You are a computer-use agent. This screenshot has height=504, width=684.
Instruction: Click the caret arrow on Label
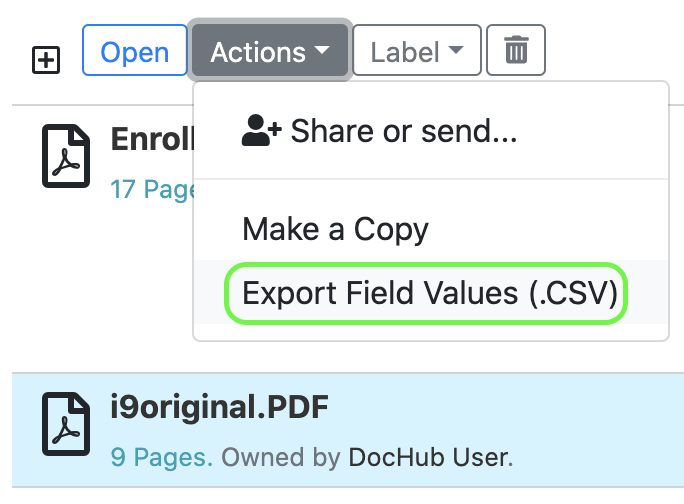point(456,51)
